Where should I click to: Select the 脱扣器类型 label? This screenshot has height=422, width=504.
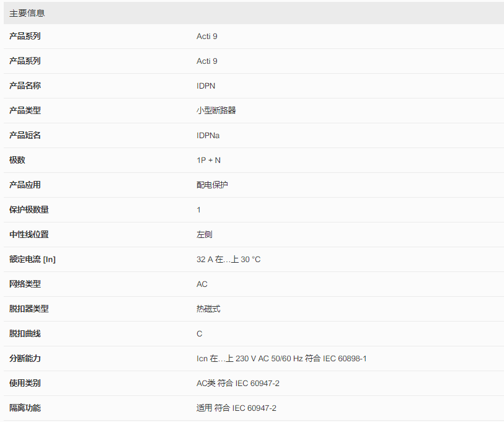29,309
